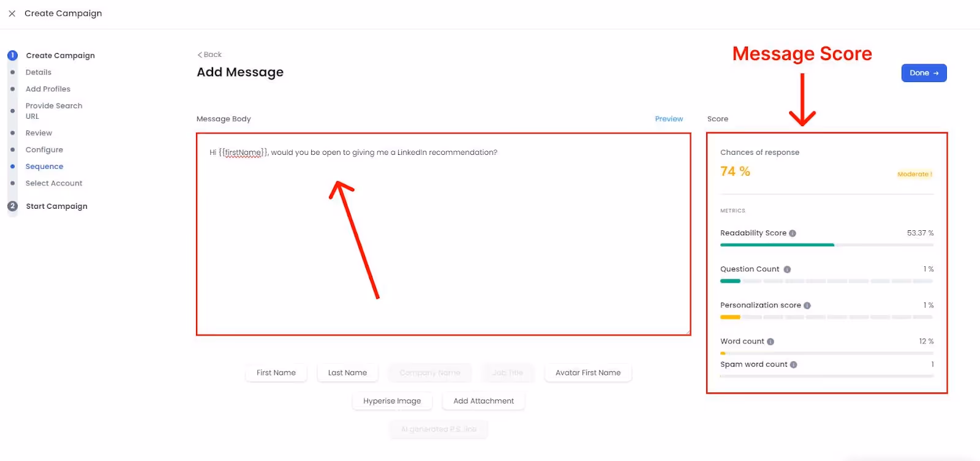Click the Question Count segmented bar
Screen dimensions: 980x461
pyautogui.click(x=827, y=281)
